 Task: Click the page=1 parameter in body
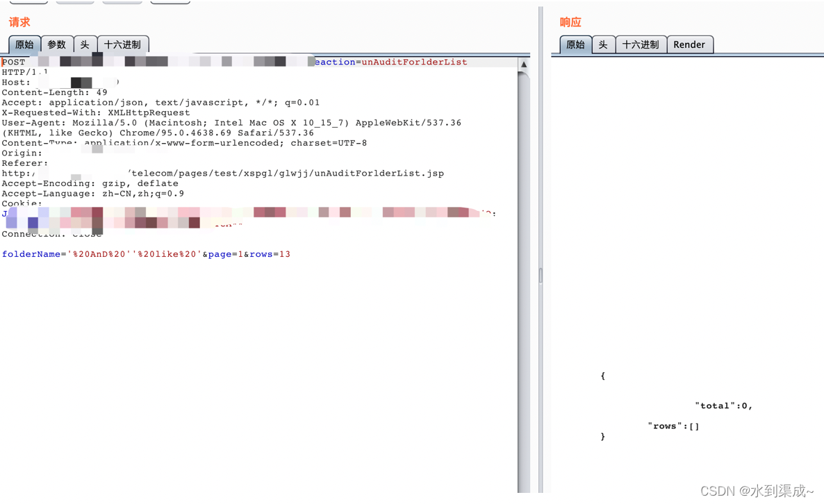pos(225,254)
